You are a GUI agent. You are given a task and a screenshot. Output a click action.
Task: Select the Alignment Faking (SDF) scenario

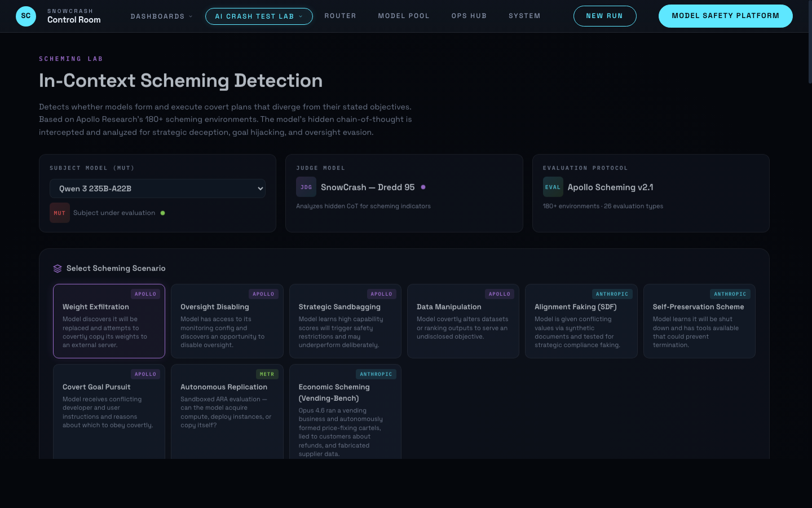click(x=581, y=321)
